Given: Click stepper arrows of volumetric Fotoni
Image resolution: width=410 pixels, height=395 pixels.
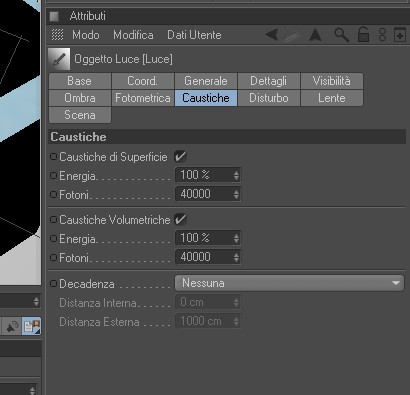Looking at the screenshot, I should coord(236,257).
